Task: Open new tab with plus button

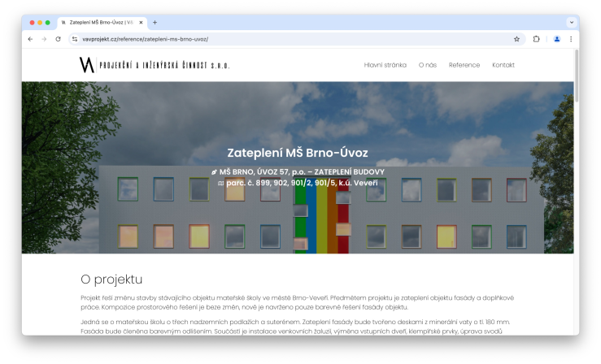Action: coord(155,23)
